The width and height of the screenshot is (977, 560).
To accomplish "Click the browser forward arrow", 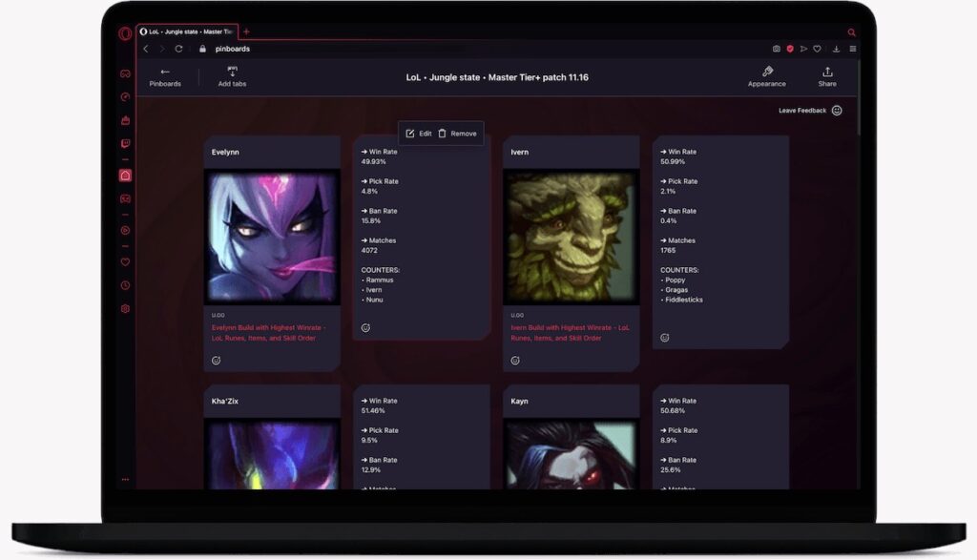I will click(162, 49).
